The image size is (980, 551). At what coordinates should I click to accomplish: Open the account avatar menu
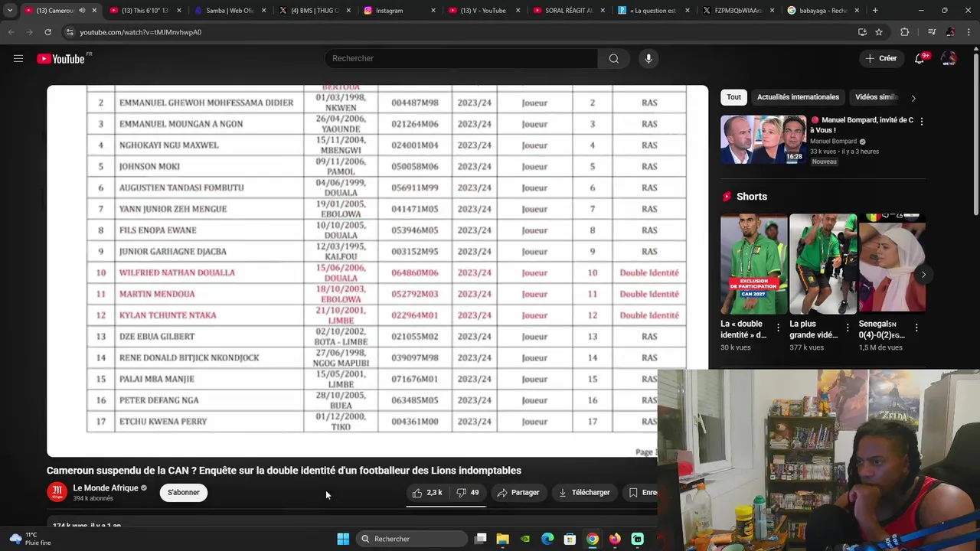point(949,58)
